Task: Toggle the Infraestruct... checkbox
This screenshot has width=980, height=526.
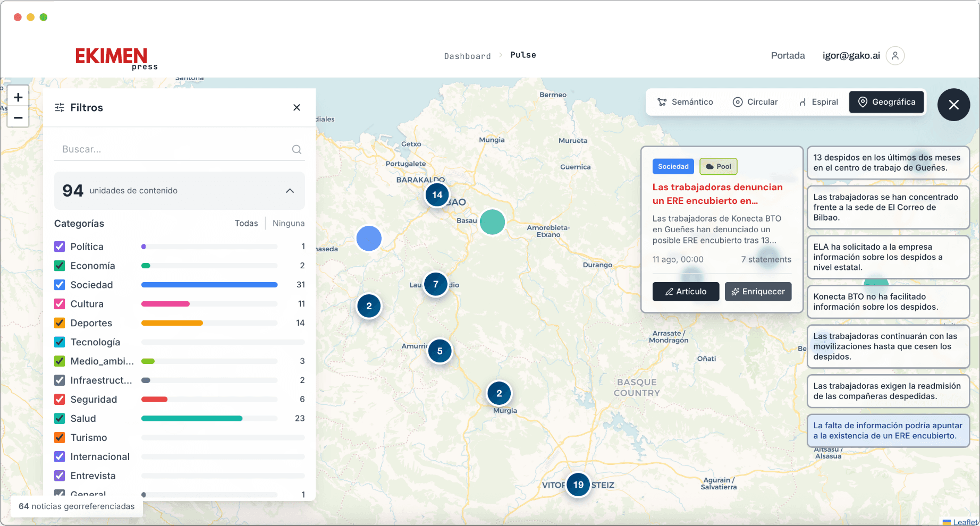Action: (60, 380)
